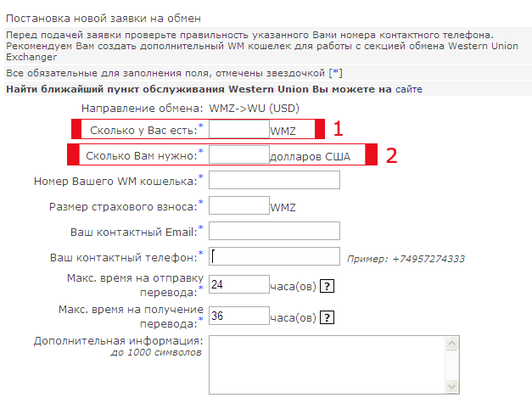Click 'Ваш контактный Email:' label
Screen dimensions: 532x409
tap(134, 233)
